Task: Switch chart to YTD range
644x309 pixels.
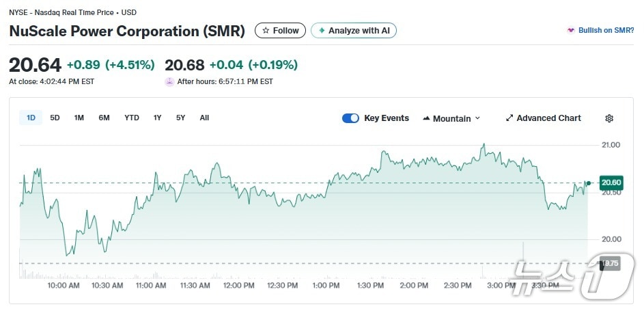Action: click(132, 118)
